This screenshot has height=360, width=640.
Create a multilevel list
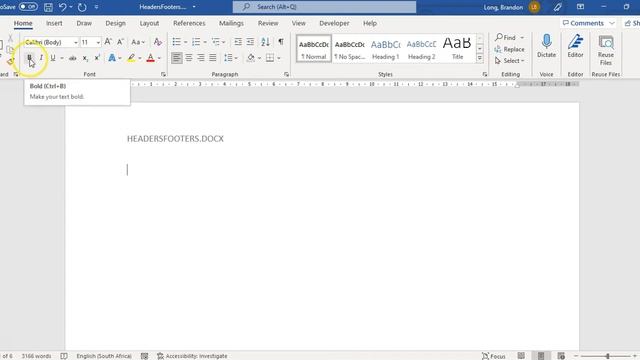[216, 42]
